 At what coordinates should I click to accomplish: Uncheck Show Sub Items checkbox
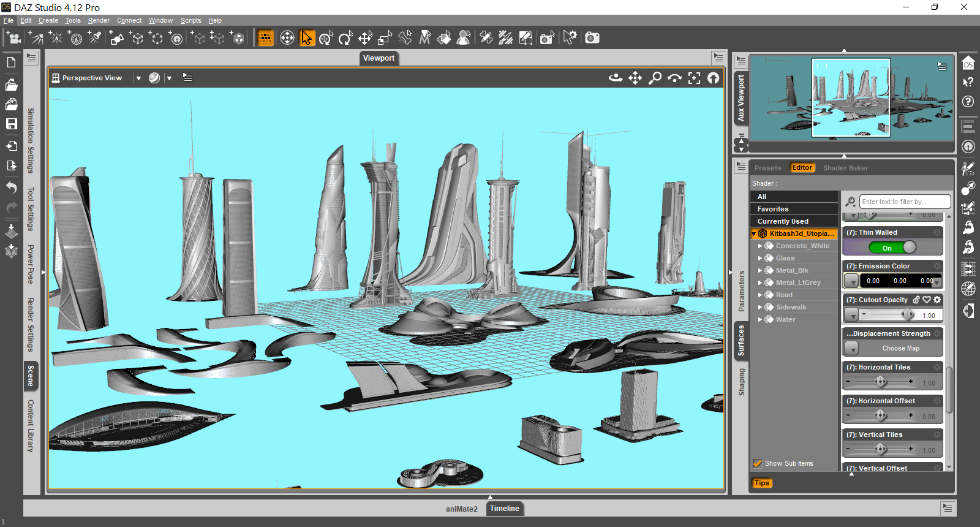coord(758,463)
